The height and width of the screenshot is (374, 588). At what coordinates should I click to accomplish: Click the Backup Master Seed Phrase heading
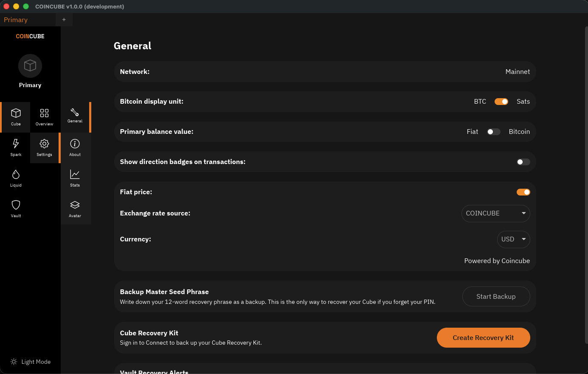click(164, 292)
